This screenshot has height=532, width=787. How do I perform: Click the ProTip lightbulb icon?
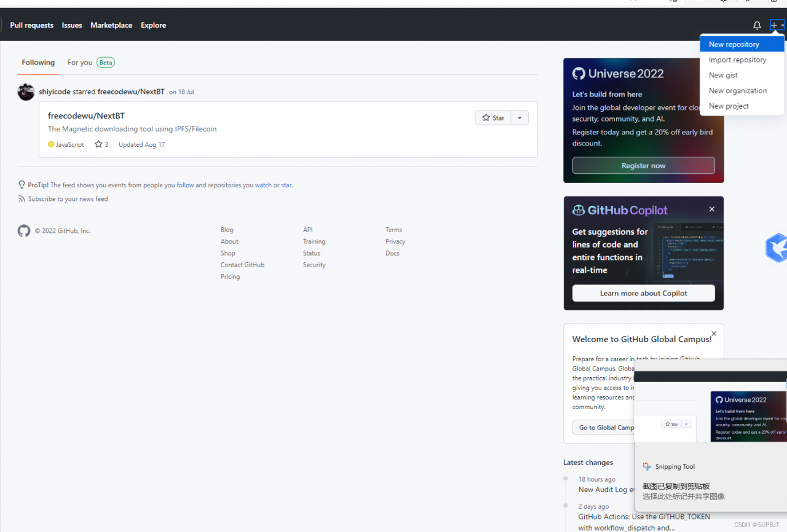coord(22,184)
